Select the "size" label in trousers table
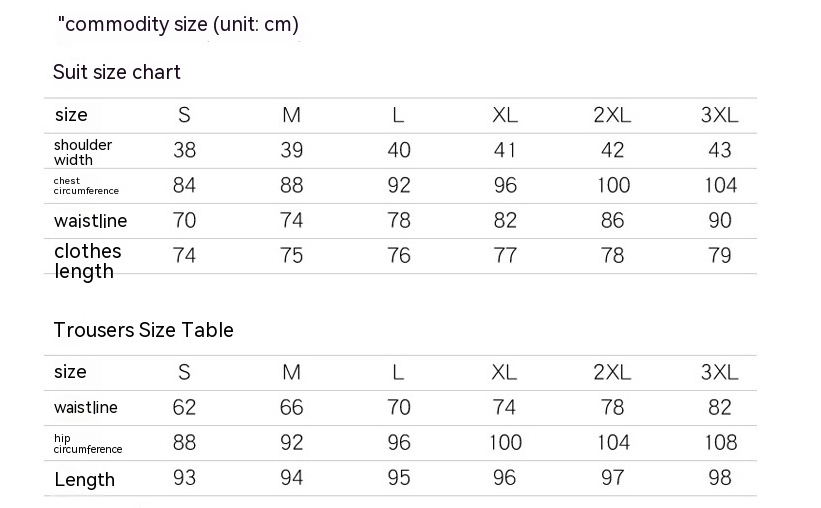This screenshot has width=821, height=508. pyautogui.click(x=70, y=372)
